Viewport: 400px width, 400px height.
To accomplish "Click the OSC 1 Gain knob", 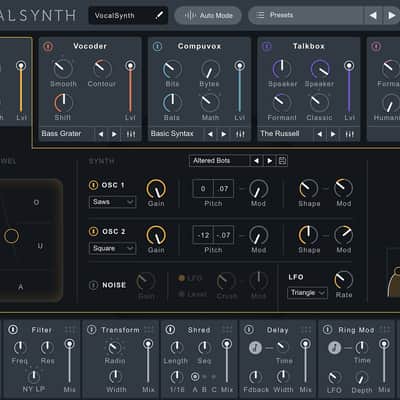I will coord(156,189).
